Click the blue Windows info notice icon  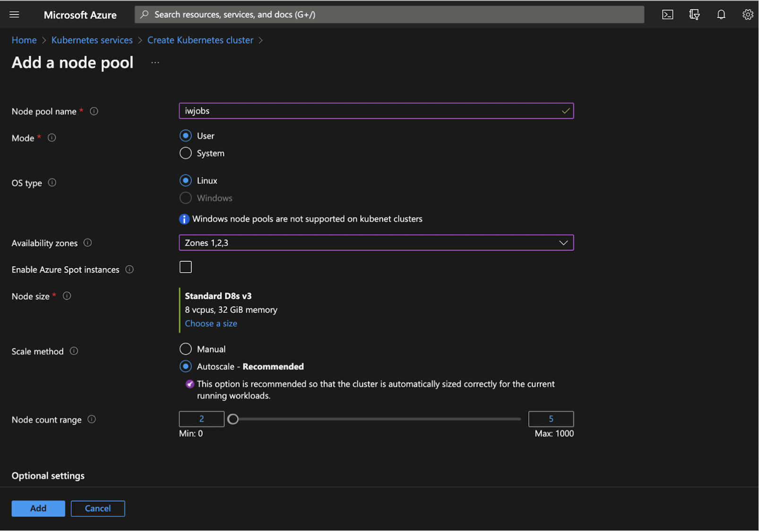tap(184, 219)
